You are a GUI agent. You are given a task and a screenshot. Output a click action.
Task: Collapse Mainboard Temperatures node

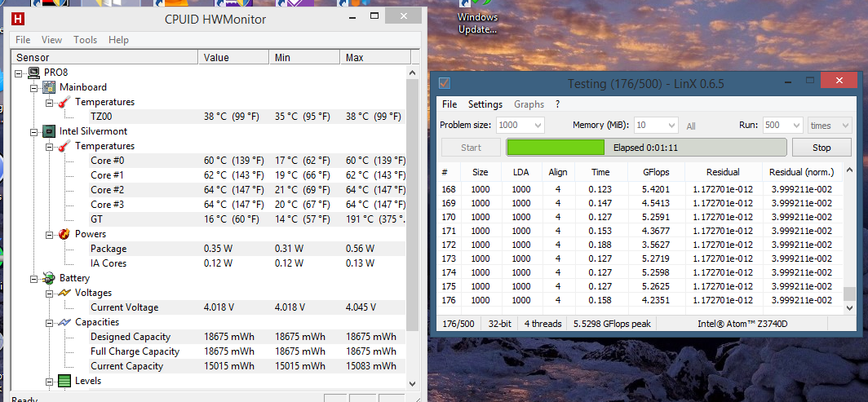(49, 102)
